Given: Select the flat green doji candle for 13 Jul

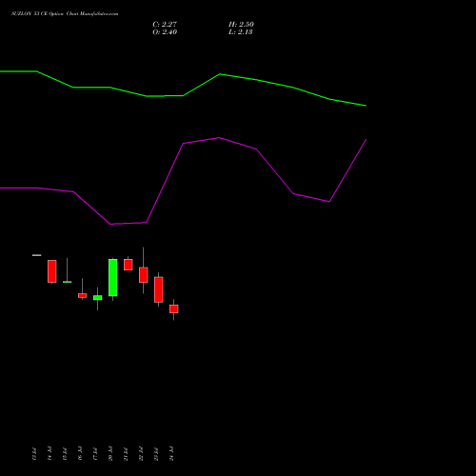Looking at the screenshot, I should click(x=37, y=255).
